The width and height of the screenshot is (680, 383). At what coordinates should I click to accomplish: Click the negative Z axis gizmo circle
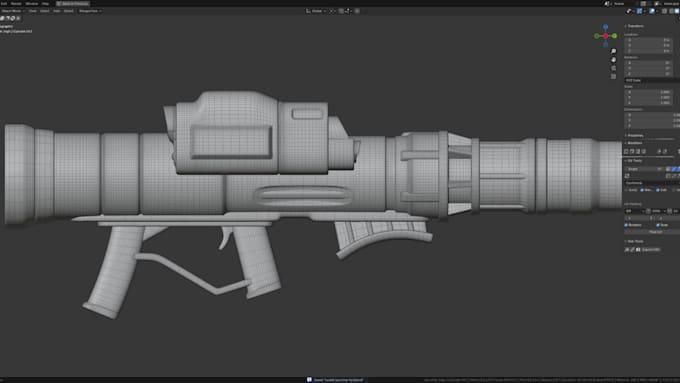point(605,45)
